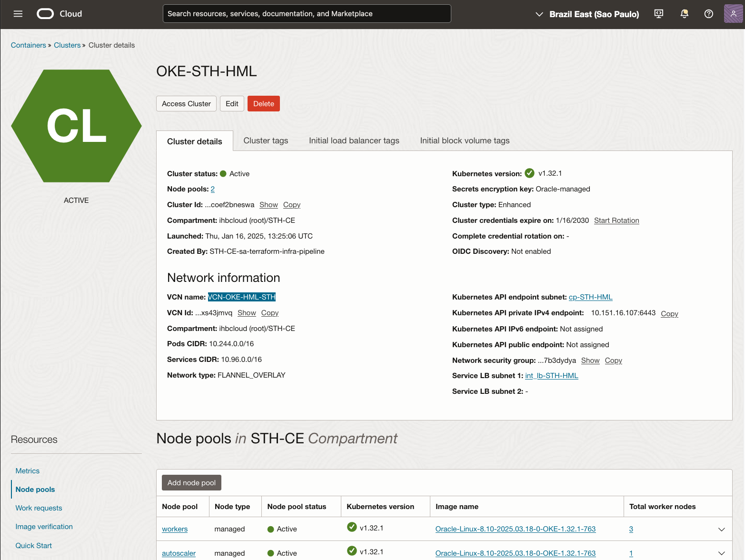Image resolution: width=745 pixels, height=560 pixels.
Task: Show the Network security group value
Action: [590, 360]
